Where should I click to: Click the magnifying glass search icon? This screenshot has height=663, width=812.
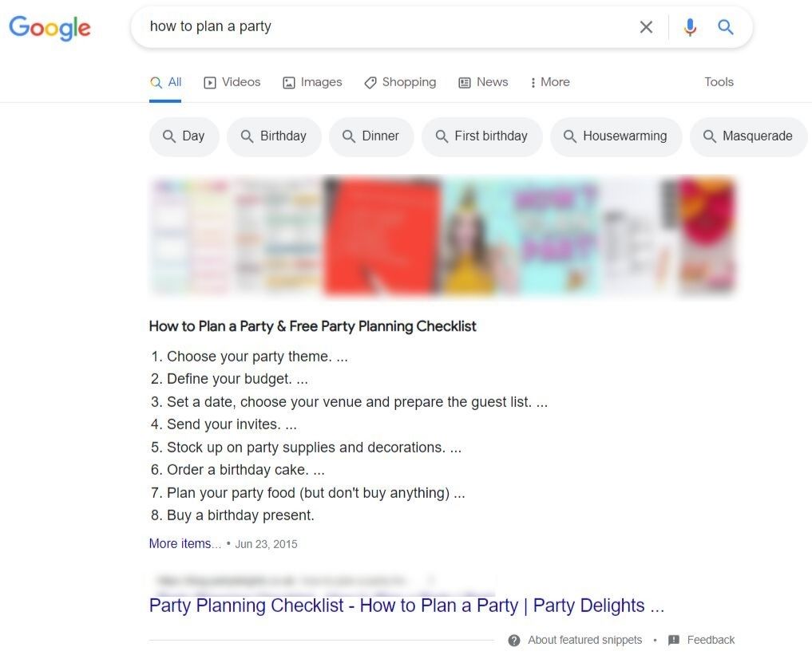click(x=725, y=26)
